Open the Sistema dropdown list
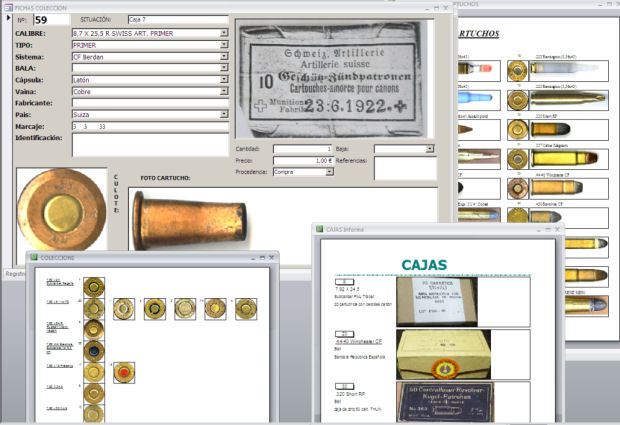This screenshot has height=425, width=620. [224, 57]
